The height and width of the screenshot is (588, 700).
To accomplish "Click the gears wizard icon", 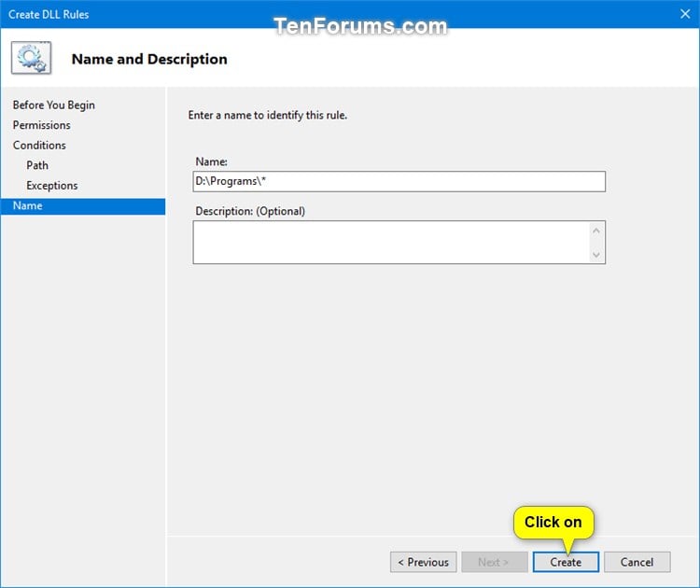I will (x=31, y=58).
